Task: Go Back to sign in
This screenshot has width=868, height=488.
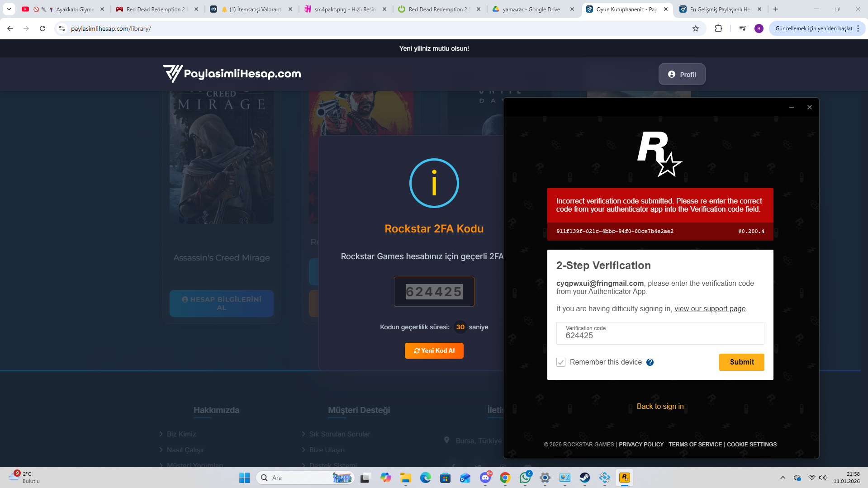Action: click(660, 406)
